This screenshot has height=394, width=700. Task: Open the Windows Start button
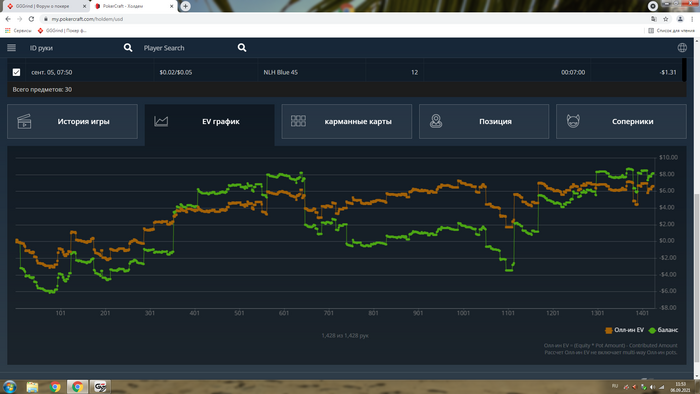[x=9, y=386]
